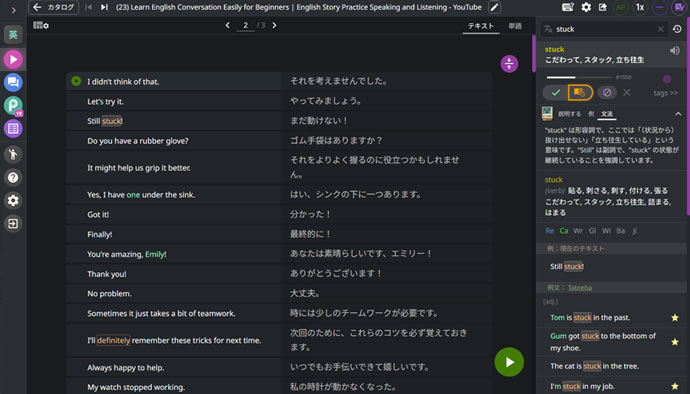Go back to カタログ

click(54, 7)
